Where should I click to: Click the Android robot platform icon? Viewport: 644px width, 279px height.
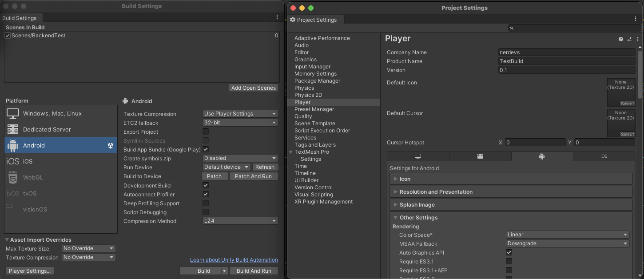[13, 145]
